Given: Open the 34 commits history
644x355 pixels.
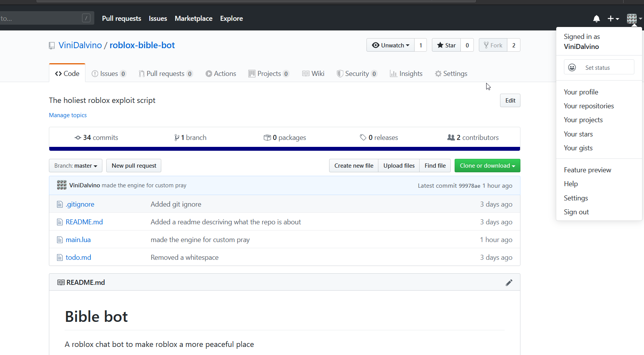Looking at the screenshot, I should tap(96, 138).
